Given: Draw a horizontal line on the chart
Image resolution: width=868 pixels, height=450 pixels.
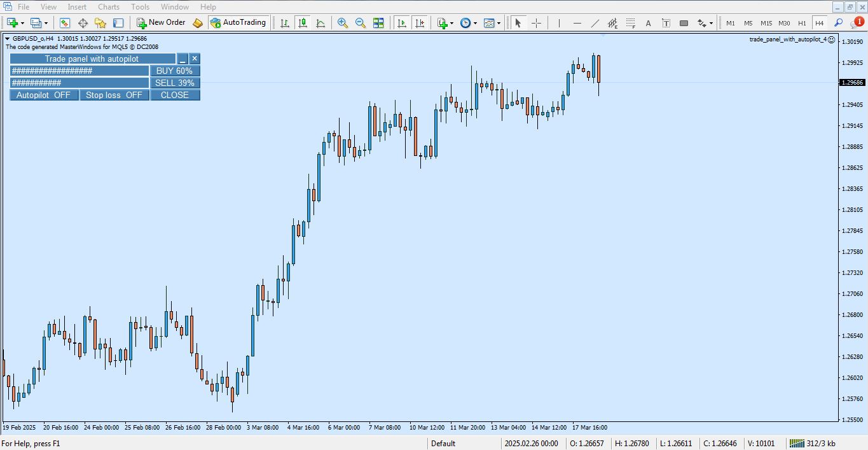Looking at the screenshot, I should pos(577,23).
